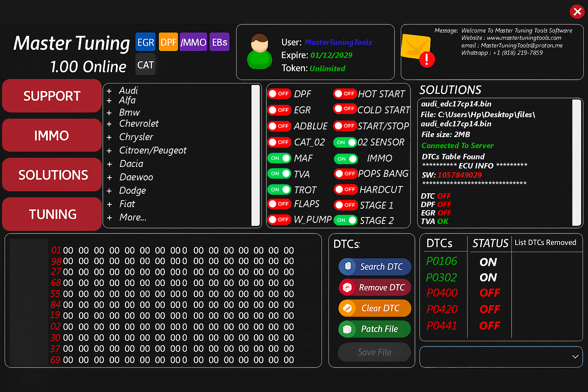Expand the Audi tree node

(x=109, y=91)
